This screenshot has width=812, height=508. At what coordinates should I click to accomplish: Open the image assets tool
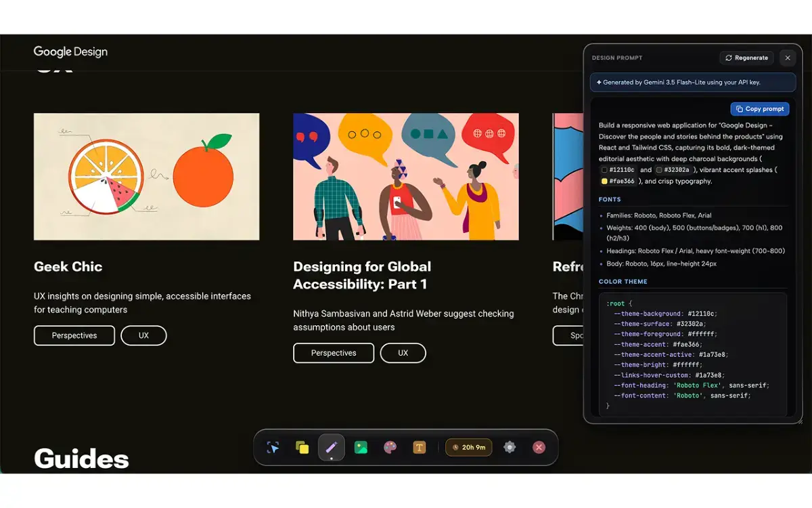coord(361,448)
